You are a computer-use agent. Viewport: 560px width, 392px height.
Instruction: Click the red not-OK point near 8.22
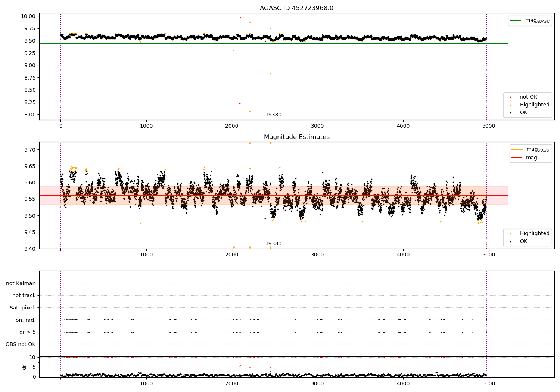[x=240, y=103]
